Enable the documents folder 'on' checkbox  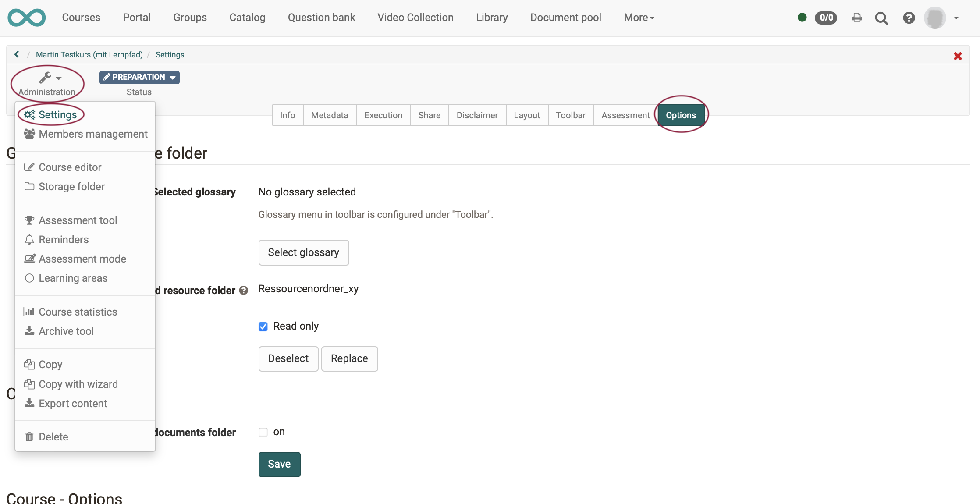(x=263, y=432)
